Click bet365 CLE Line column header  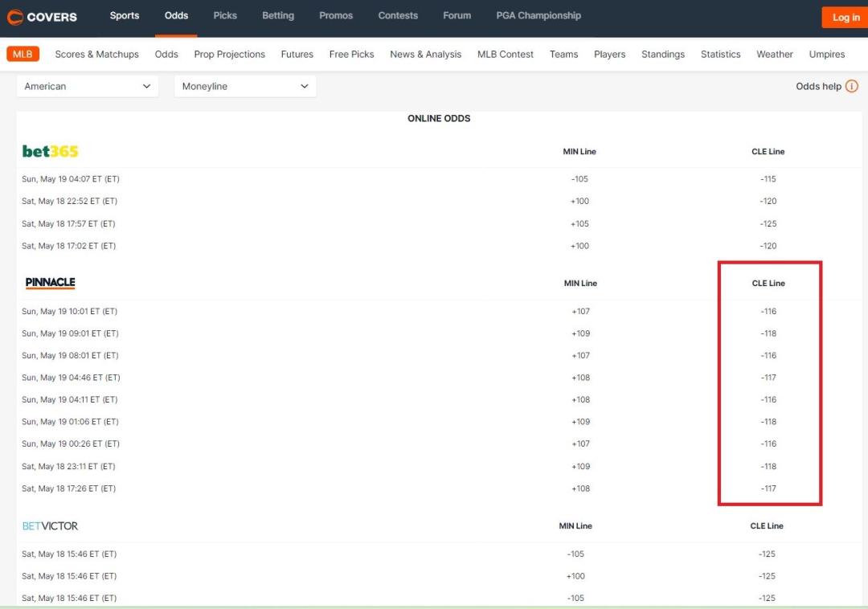coord(768,152)
